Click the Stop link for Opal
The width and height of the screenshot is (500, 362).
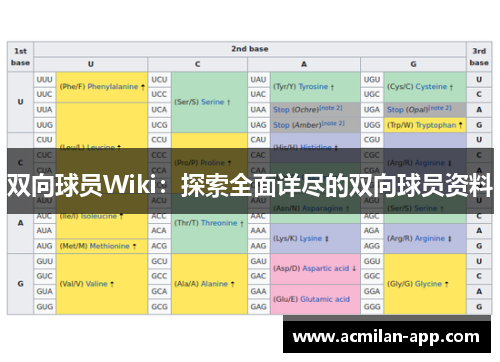click(x=395, y=110)
